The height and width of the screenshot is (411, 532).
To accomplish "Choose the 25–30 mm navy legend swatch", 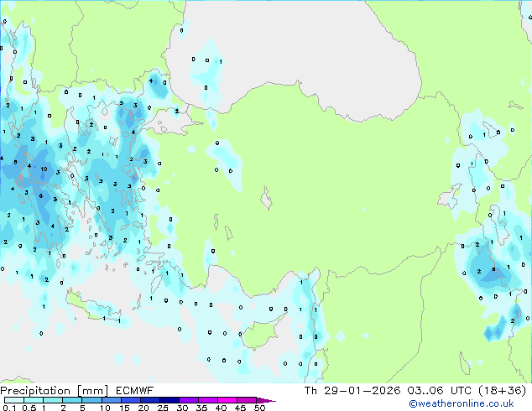I will tap(170, 400).
